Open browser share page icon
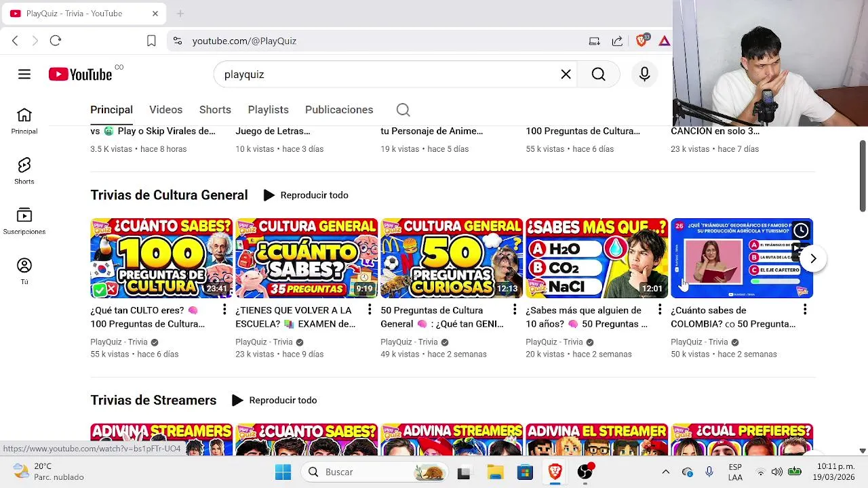This screenshot has width=868, height=488. [x=617, y=41]
